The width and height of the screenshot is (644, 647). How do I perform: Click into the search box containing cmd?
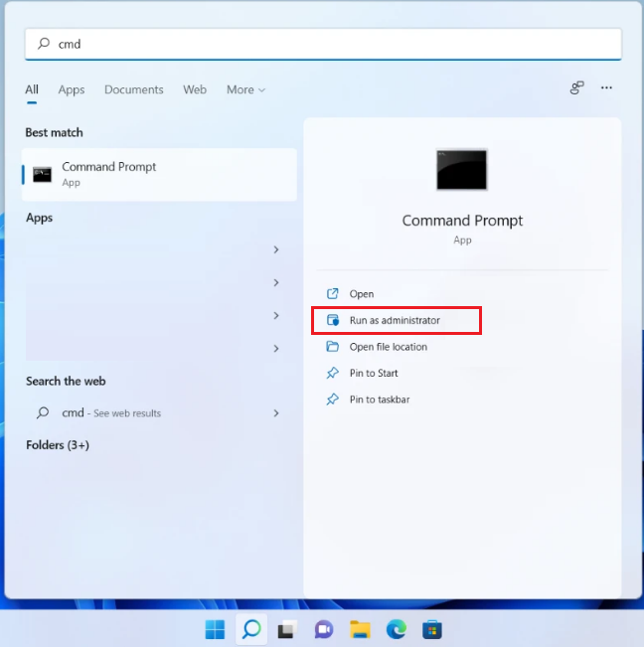click(x=323, y=44)
